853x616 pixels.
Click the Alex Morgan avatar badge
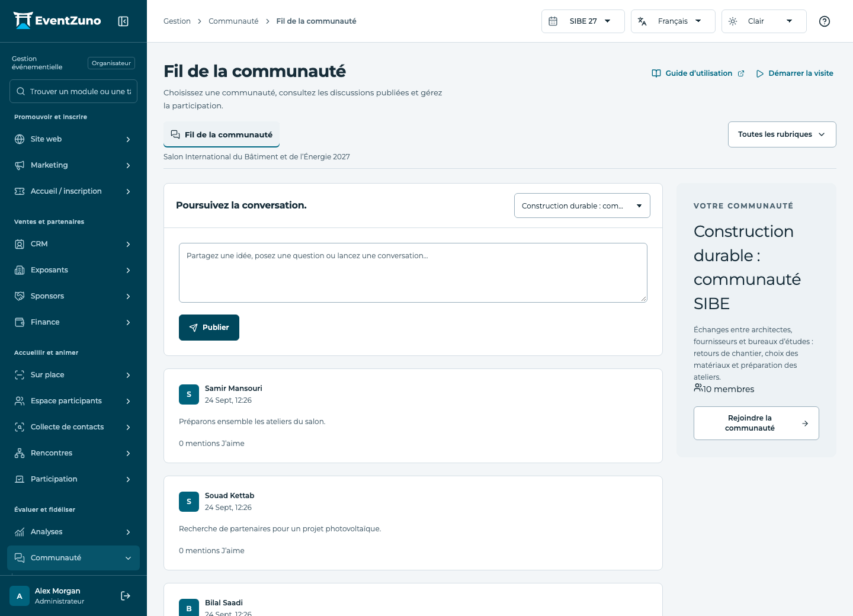coord(20,596)
